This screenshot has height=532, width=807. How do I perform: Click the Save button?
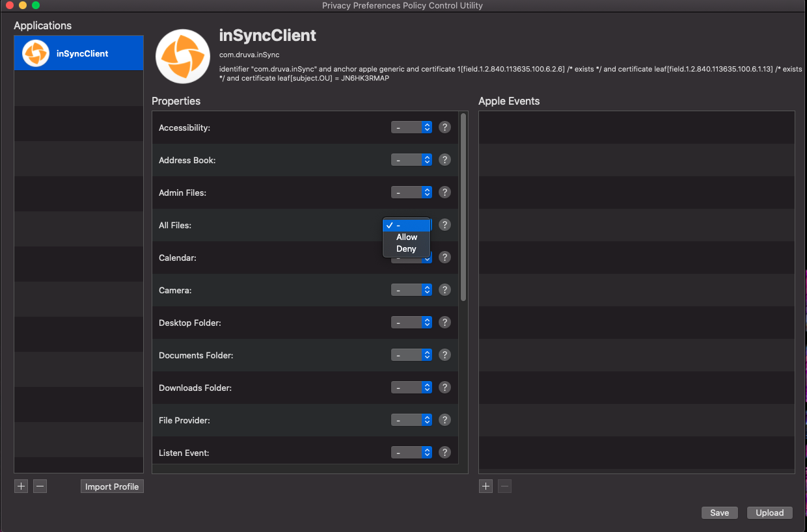coord(719,512)
